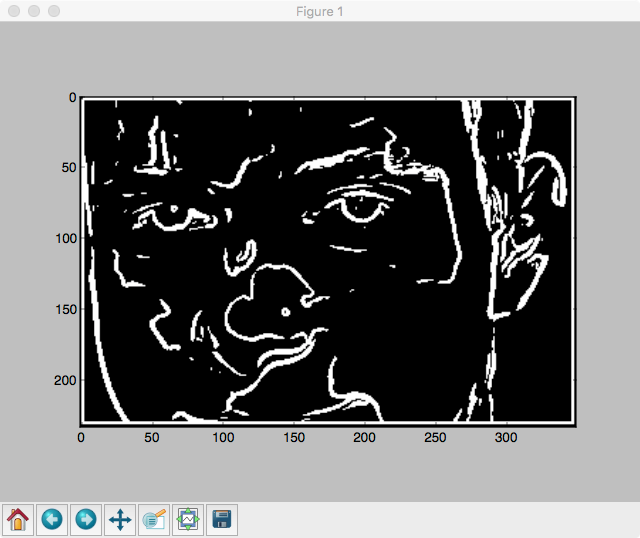This screenshot has height=538, width=640.
Task: Activate the Pan axes tool
Action: point(120,520)
